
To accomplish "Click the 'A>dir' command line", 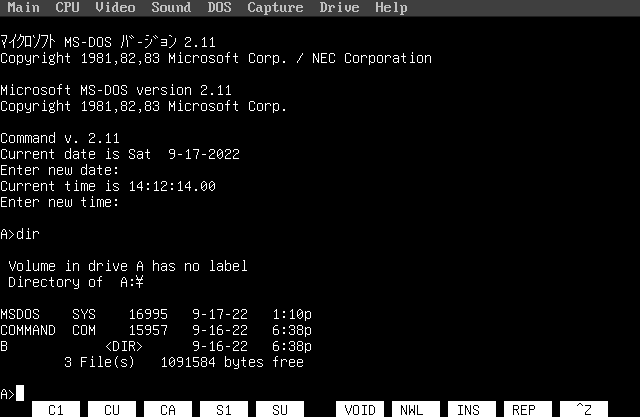I will tap(20, 234).
